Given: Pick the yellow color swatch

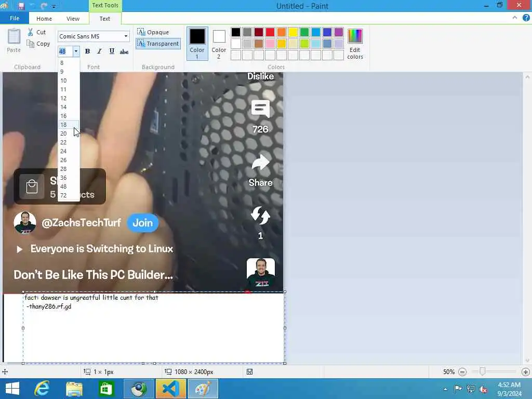Looking at the screenshot, I should point(293,32).
